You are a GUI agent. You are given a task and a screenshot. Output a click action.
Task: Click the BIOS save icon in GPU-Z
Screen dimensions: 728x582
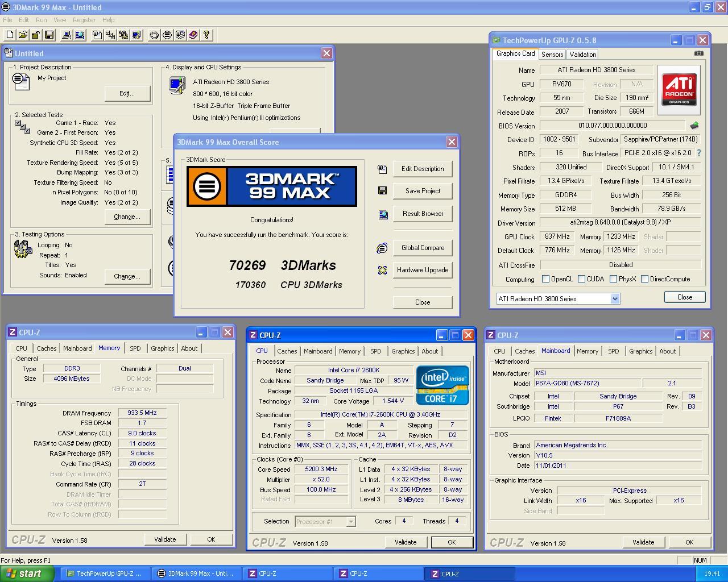694,126
